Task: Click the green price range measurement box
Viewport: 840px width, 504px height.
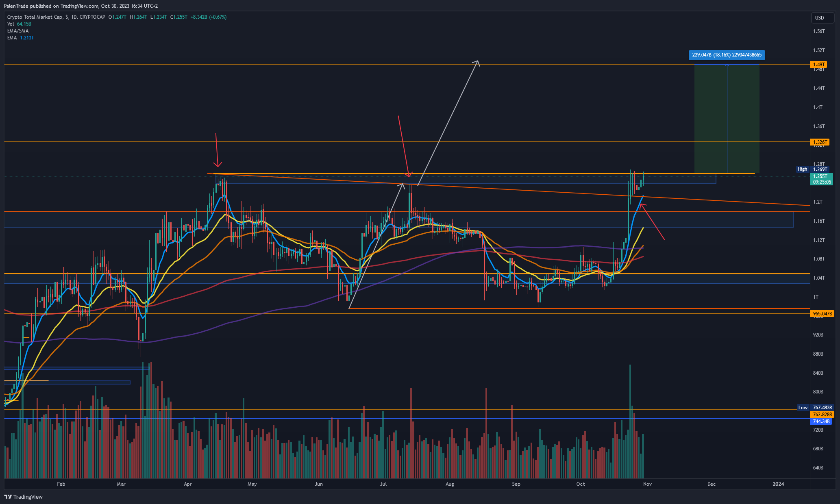Action: click(727, 119)
